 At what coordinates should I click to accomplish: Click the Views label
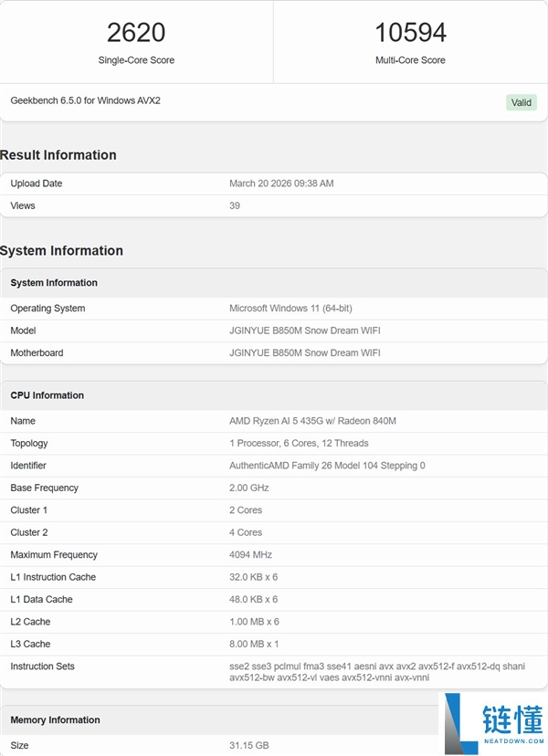(x=23, y=205)
